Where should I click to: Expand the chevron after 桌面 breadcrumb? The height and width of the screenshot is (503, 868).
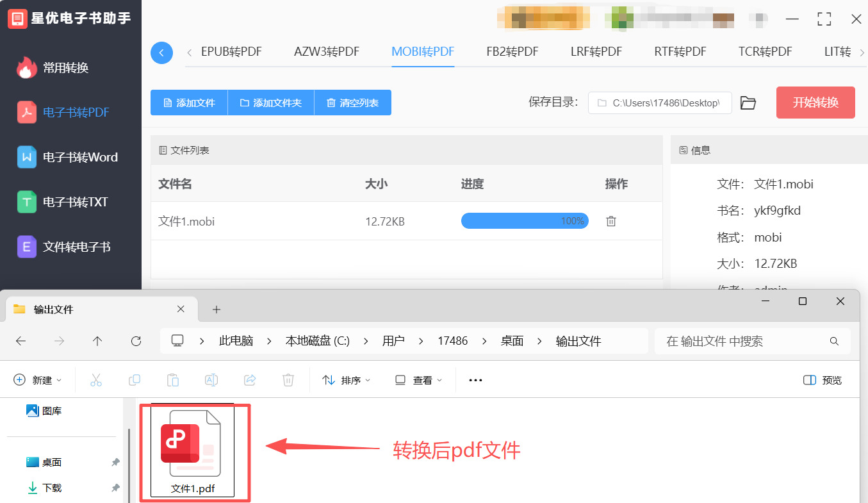pyautogui.click(x=539, y=341)
